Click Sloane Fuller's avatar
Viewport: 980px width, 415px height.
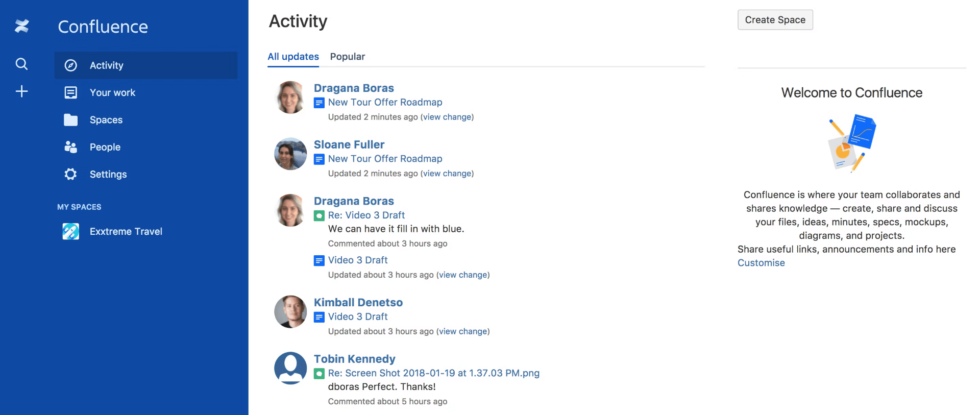(x=290, y=154)
